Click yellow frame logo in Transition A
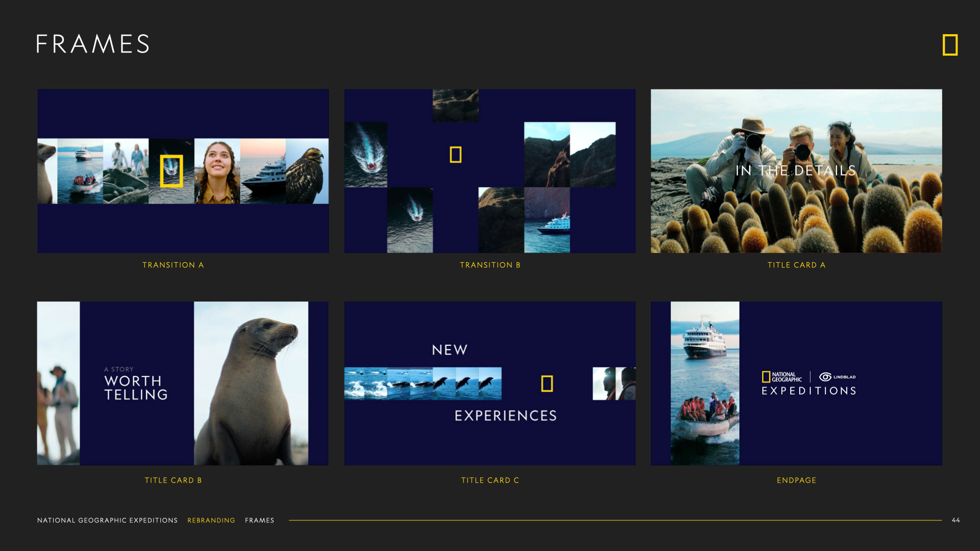This screenshot has width=980, height=551. pyautogui.click(x=171, y=171)
